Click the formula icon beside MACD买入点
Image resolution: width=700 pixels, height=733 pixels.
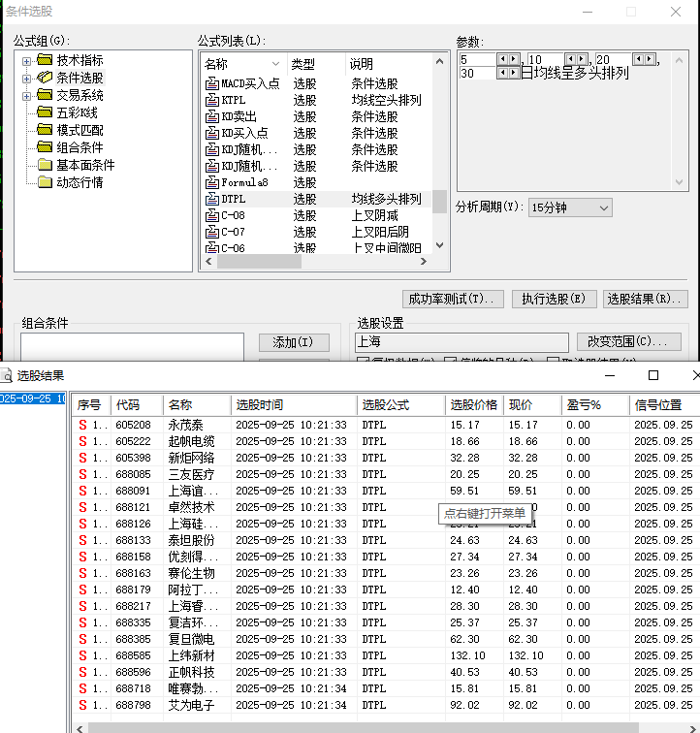211,83
